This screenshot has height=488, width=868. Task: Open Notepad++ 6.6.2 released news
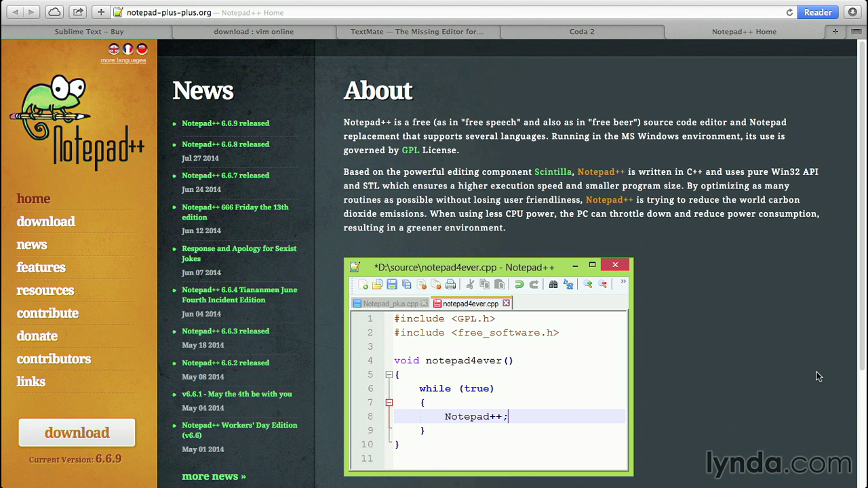(225, 363)
